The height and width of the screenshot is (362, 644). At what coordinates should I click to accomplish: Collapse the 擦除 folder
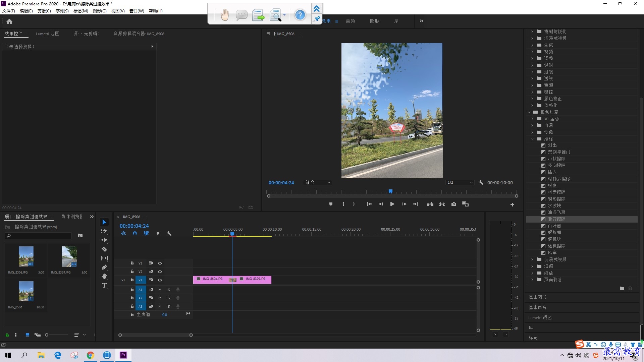533,139
